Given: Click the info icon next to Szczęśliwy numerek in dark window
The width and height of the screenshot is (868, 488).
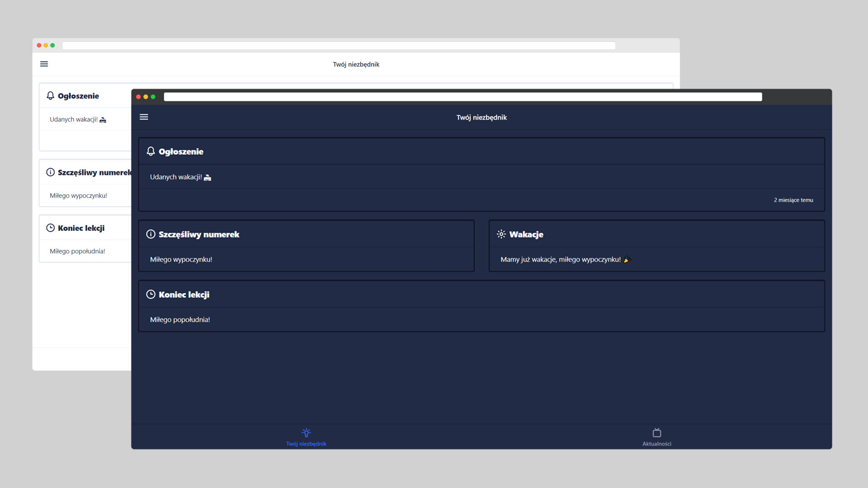Looking at the screenshot, I should (x=151, y=234).
